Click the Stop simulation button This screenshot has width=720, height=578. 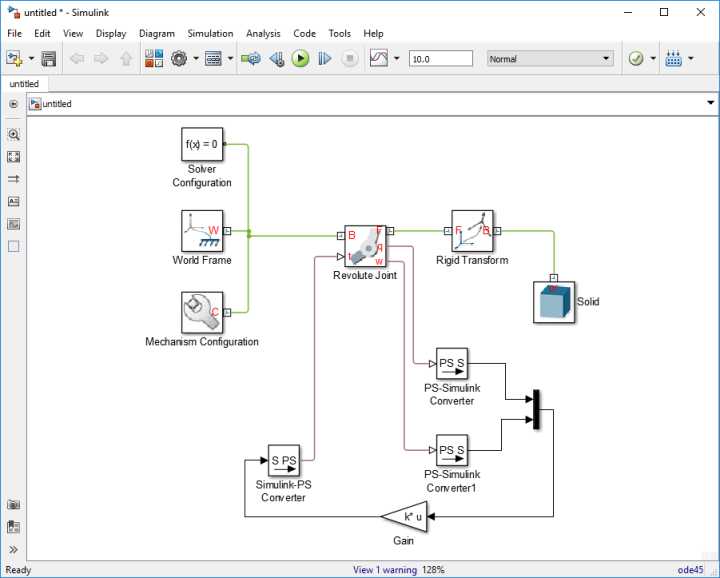349,59
